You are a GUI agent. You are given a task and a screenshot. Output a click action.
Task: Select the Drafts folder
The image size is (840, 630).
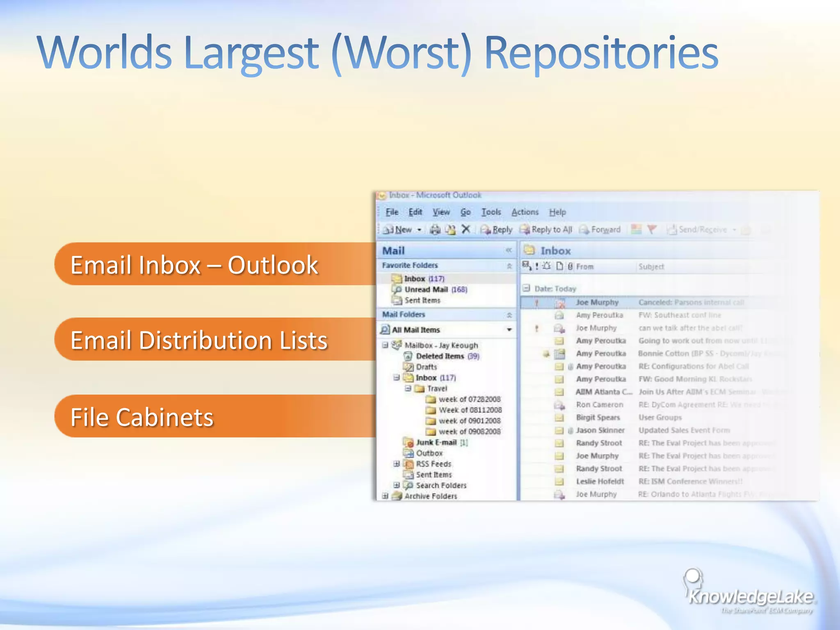pyautogui.click(x=421, y=367)
